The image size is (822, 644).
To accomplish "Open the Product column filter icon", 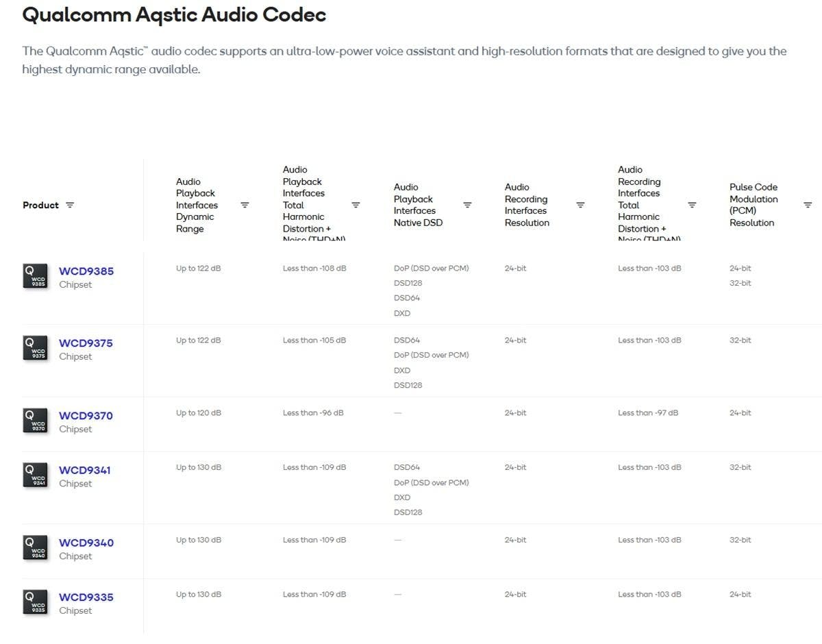I will coord(70,205).
